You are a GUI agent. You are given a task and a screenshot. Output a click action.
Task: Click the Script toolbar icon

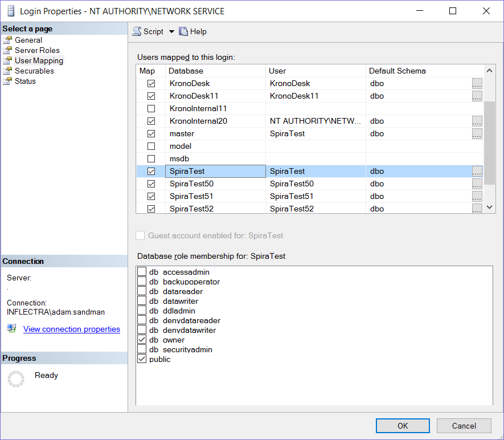point(137,32)
